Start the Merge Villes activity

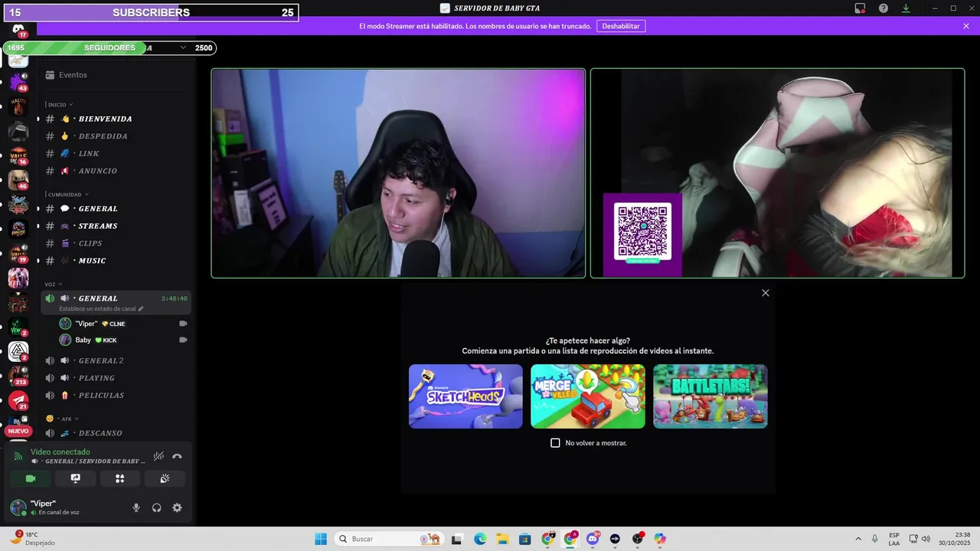(588, 396)
